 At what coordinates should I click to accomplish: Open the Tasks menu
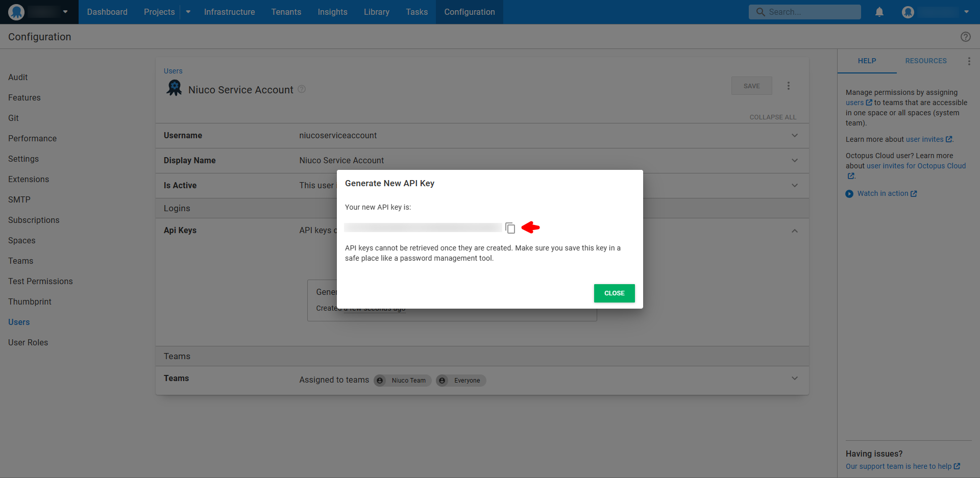pyautogui.click(x=417, y=12)
